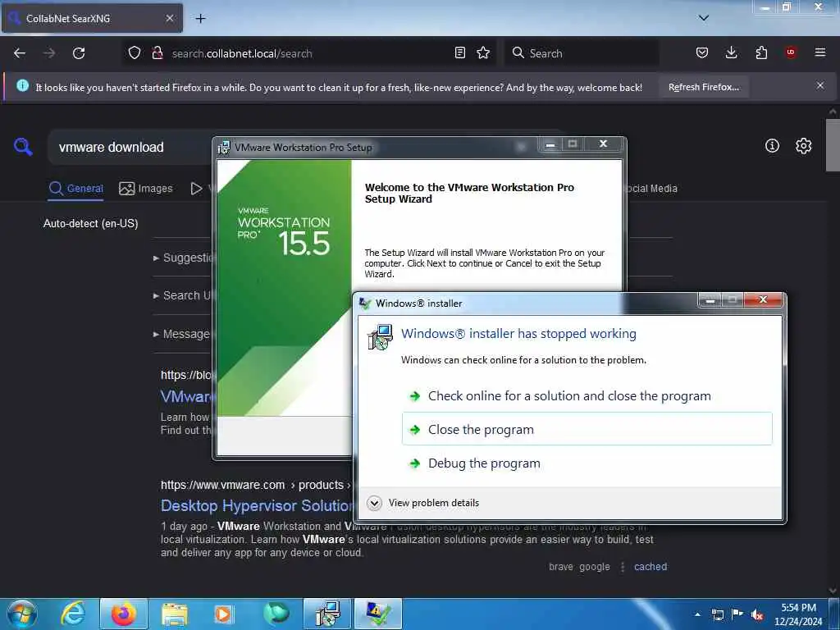Open a new Firefox tab with plus

(x=200, y=19)
